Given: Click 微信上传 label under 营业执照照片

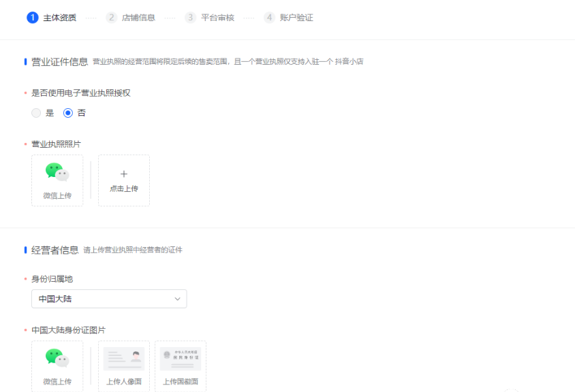Looking at the screenshot, I should tap(57, 195).
